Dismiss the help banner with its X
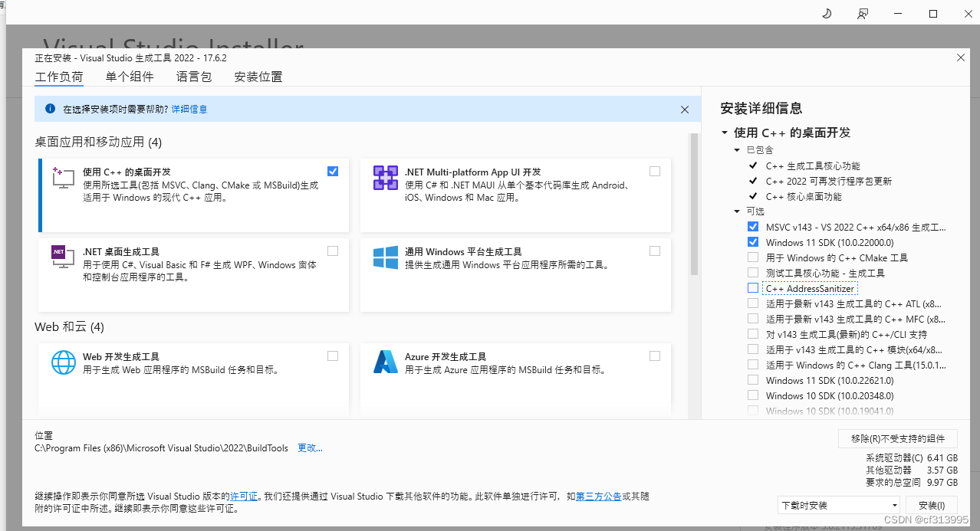The image size is (980, 531). pos(685,110)
